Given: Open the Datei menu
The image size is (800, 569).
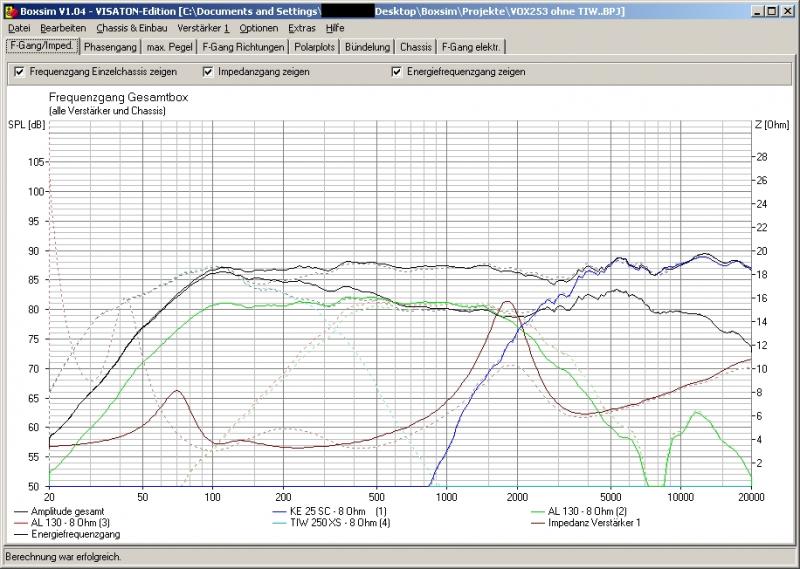Looking at the screenshot, I should [19, 28].
